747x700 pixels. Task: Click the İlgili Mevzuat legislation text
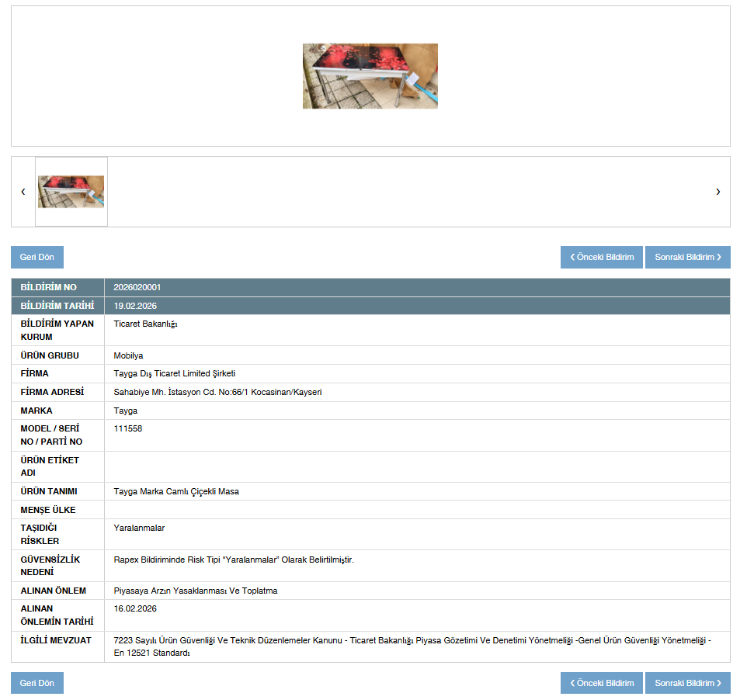[x=412, y=646]
